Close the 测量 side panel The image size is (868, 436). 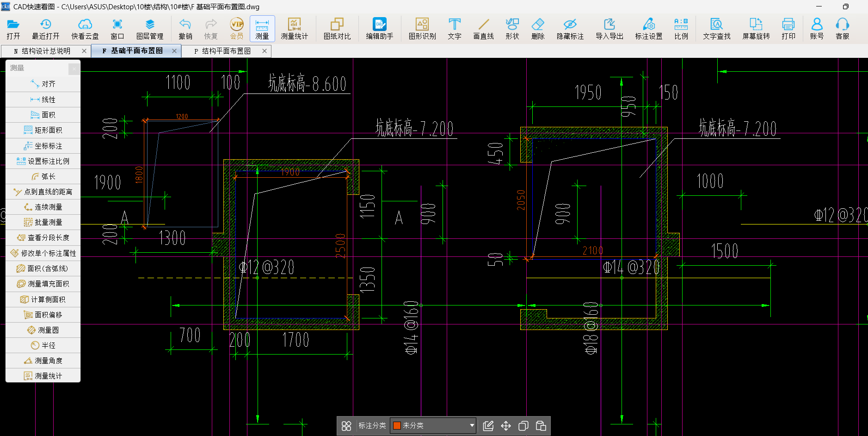pos(74,69)
